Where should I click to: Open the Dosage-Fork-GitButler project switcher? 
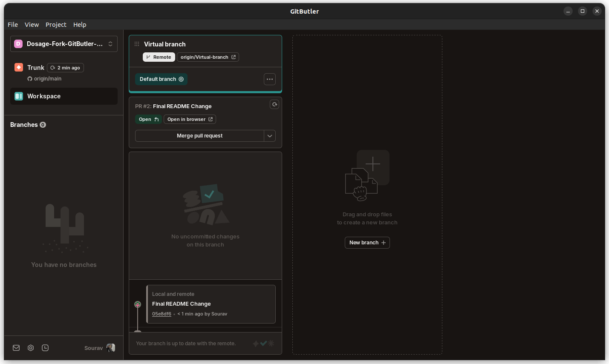coord(63,43)
